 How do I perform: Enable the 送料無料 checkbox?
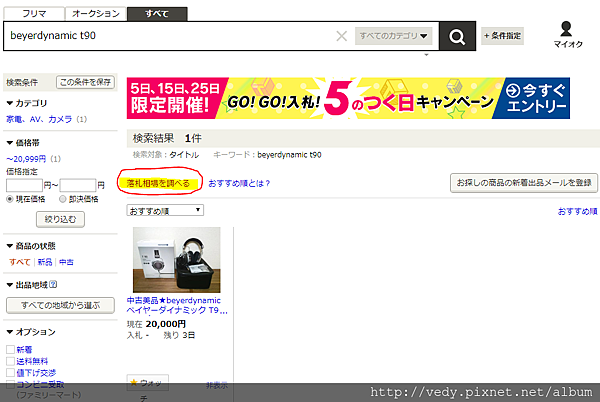10,361
